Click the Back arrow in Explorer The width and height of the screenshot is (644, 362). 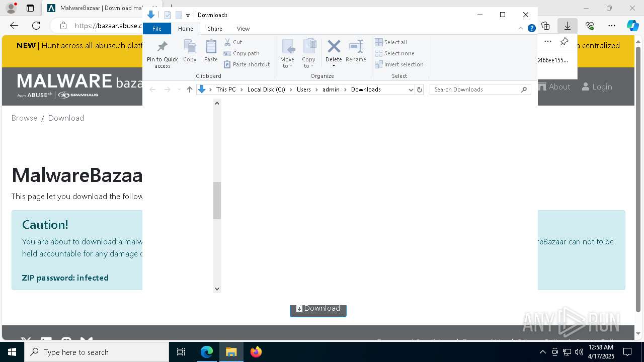(152, 89)
